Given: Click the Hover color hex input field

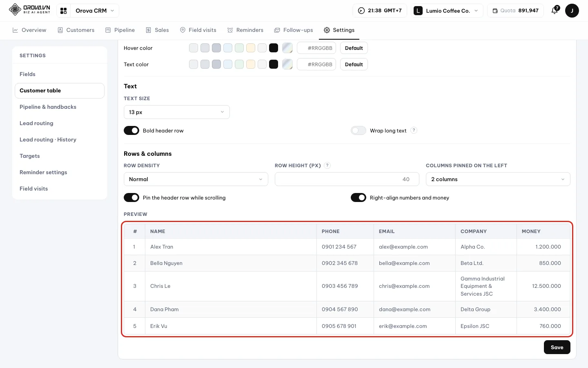Looking at the screenshot, I should point(316,48).
